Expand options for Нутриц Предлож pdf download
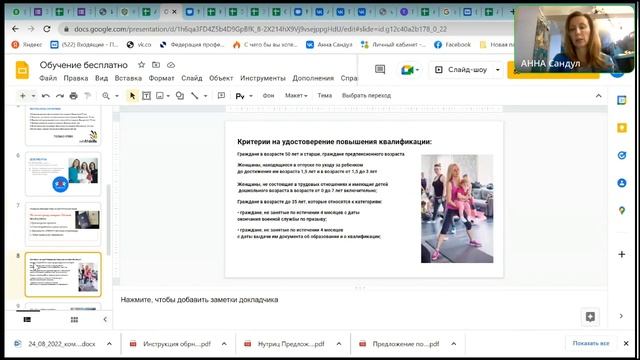 point(339,344)
